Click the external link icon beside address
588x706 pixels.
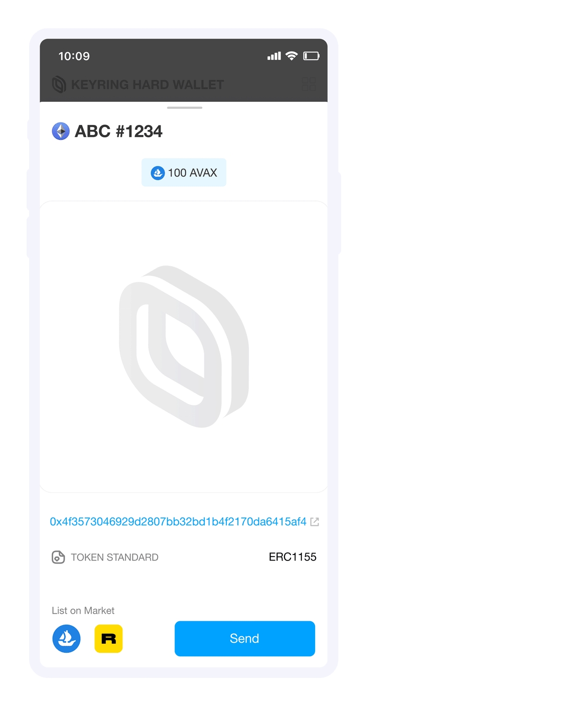click(x=315, y=522)
